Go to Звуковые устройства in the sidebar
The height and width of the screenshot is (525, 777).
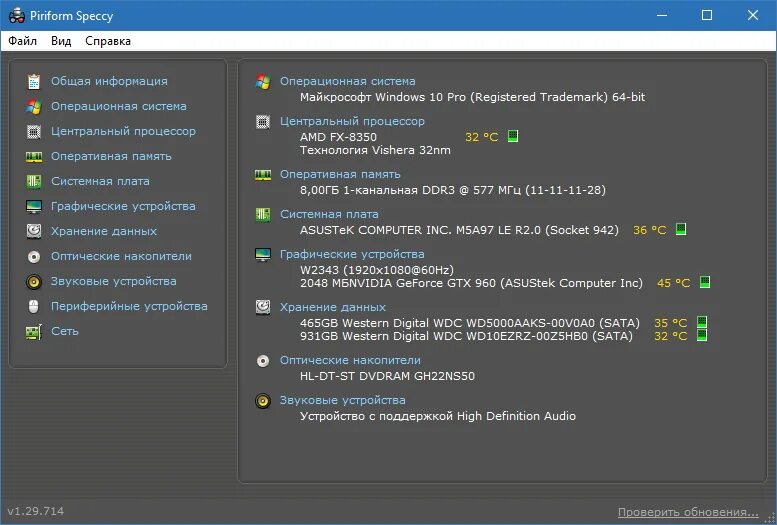[113, 281]
